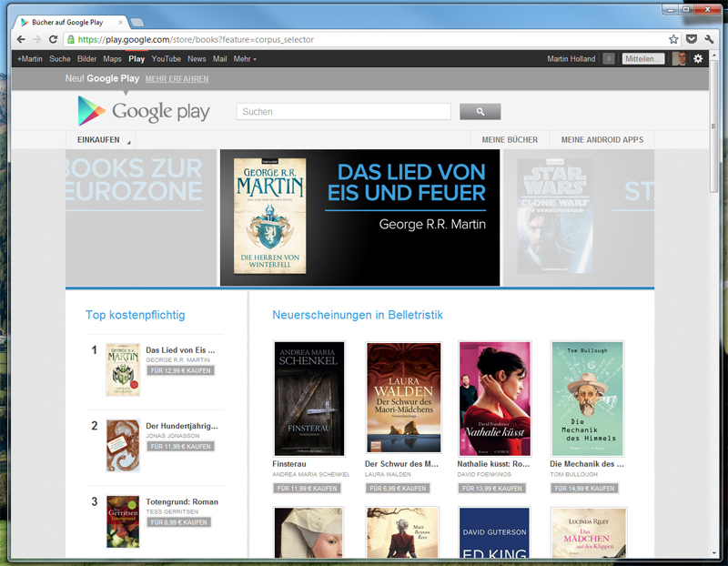Viewport: 728px width, 566px height.
Task: Open rank 1 George R.R. Martin cover thumbnail
Action: click(123, 369)
